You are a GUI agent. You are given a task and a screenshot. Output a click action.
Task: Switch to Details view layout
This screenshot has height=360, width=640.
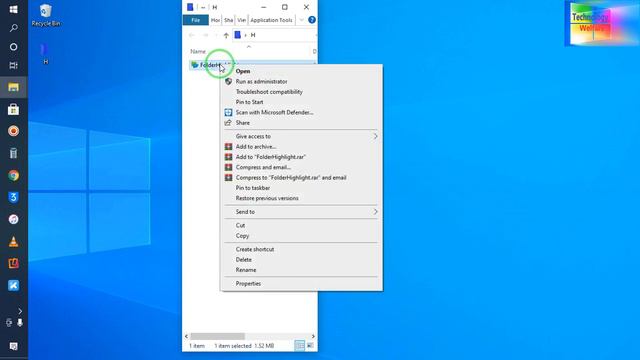(x=300, y=346)
